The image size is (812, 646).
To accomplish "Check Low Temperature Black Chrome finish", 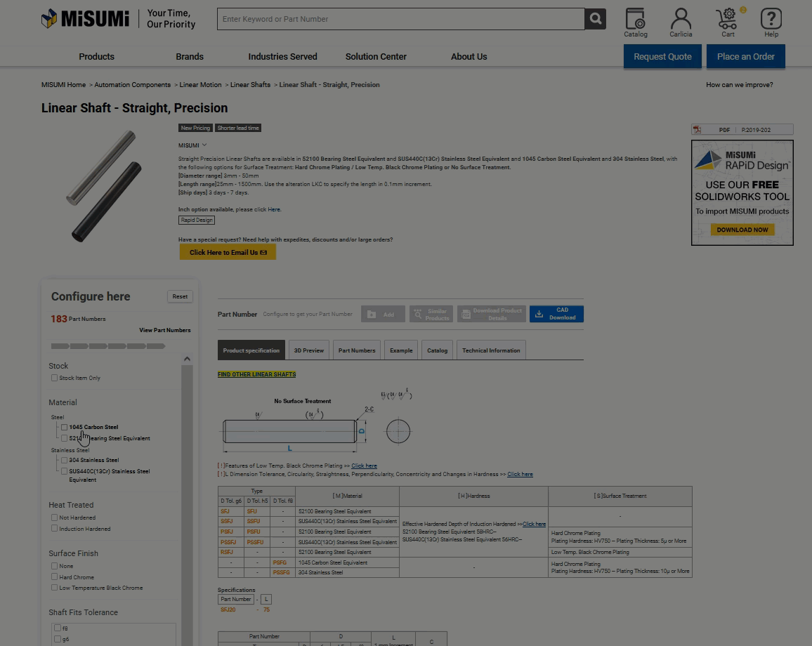I will pos(54,588).
